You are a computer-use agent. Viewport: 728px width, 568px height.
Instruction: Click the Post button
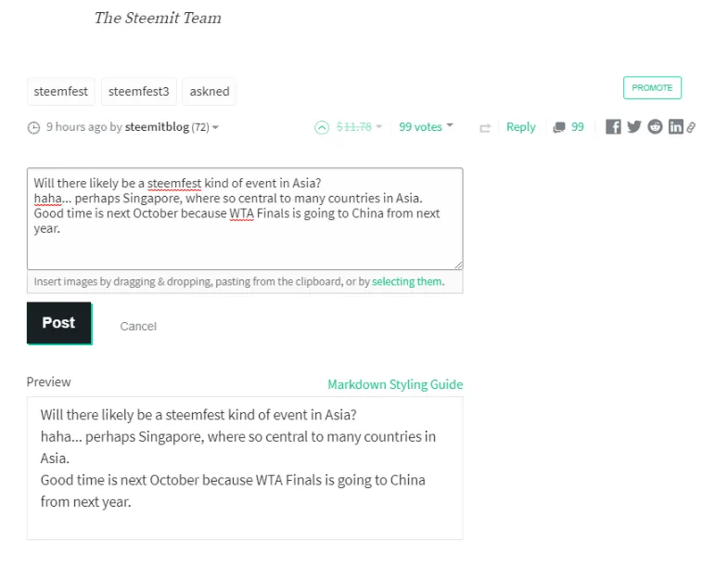59,323
